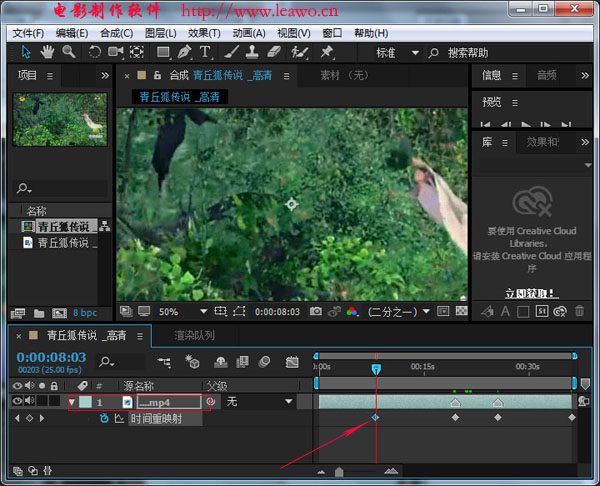Open the 图层(L) menu
The image size is (600, 486).
[161, 33]
